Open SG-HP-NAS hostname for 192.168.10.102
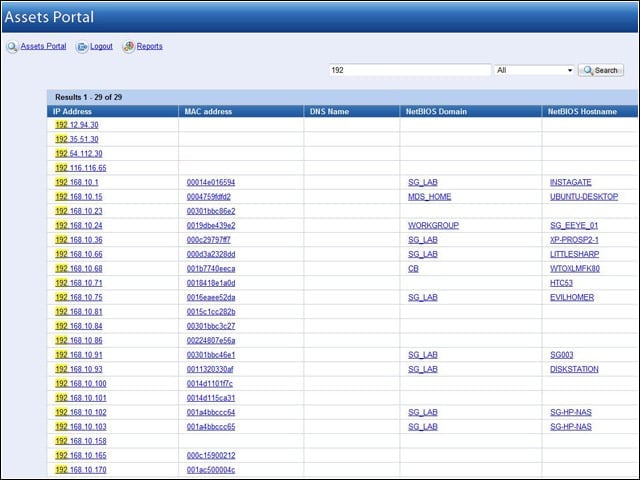Image resolution: width=640 pixels, height=480 pixels. 571,412
